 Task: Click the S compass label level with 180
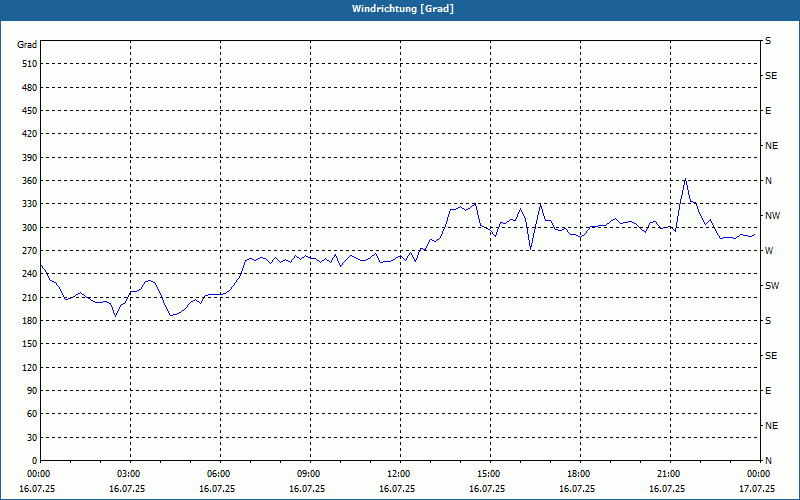tap(768, 321)
